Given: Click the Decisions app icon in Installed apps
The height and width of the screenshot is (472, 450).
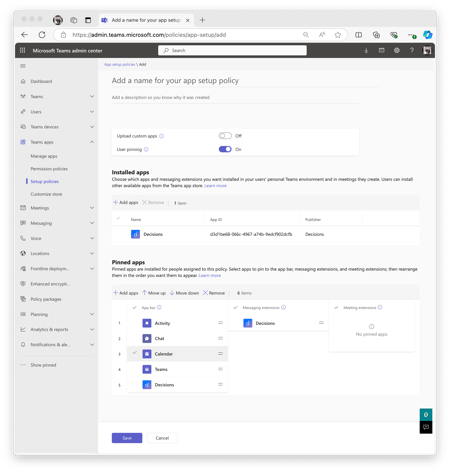Looking at the screenshot, I should (x=135, y=234).
